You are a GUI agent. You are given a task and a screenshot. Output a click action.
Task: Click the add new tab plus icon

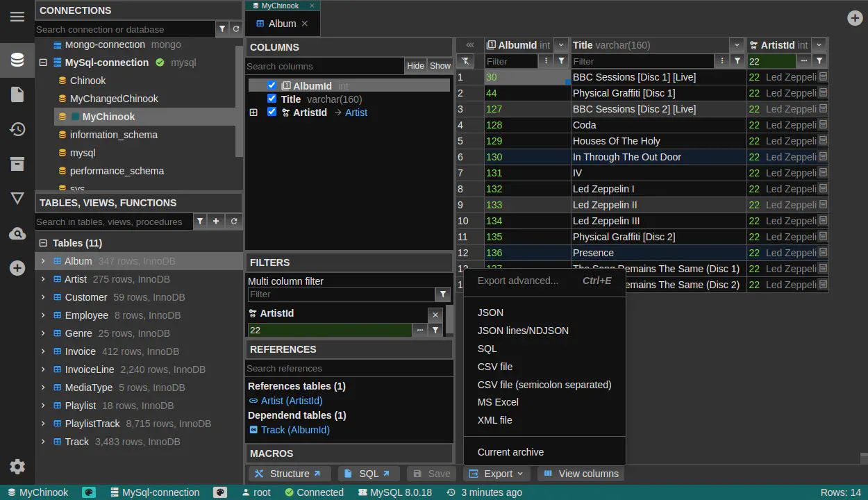tap(855, 18)
